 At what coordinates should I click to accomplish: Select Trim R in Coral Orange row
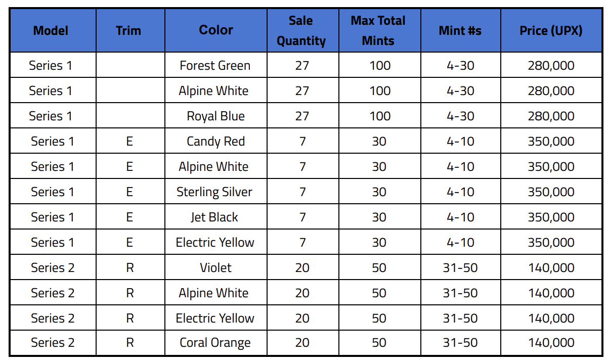(x=130, y=342)
